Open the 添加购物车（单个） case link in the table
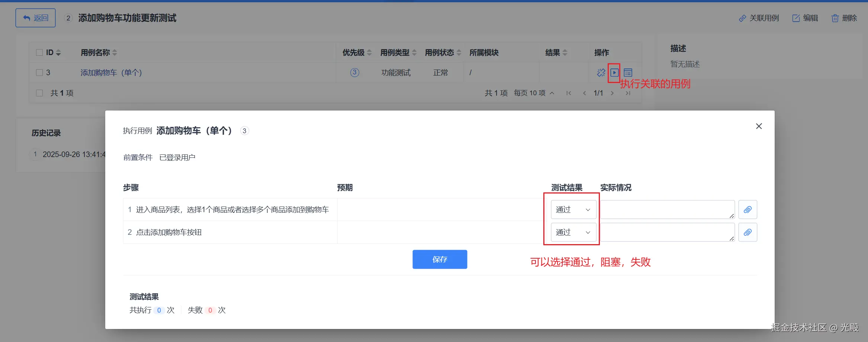The width and height of the screenshot is (868, 342). [x=111, y=73]
